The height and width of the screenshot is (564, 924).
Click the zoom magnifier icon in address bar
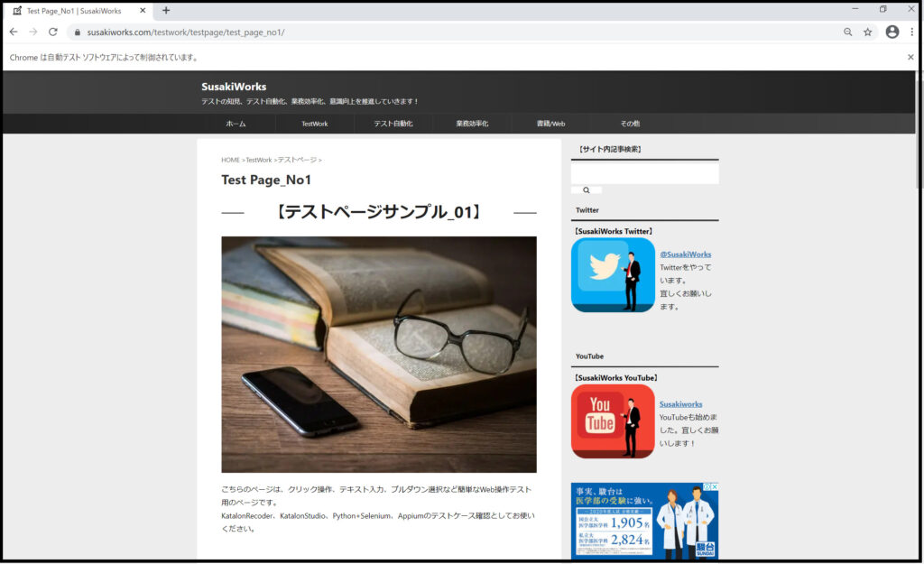pos(847,32)
